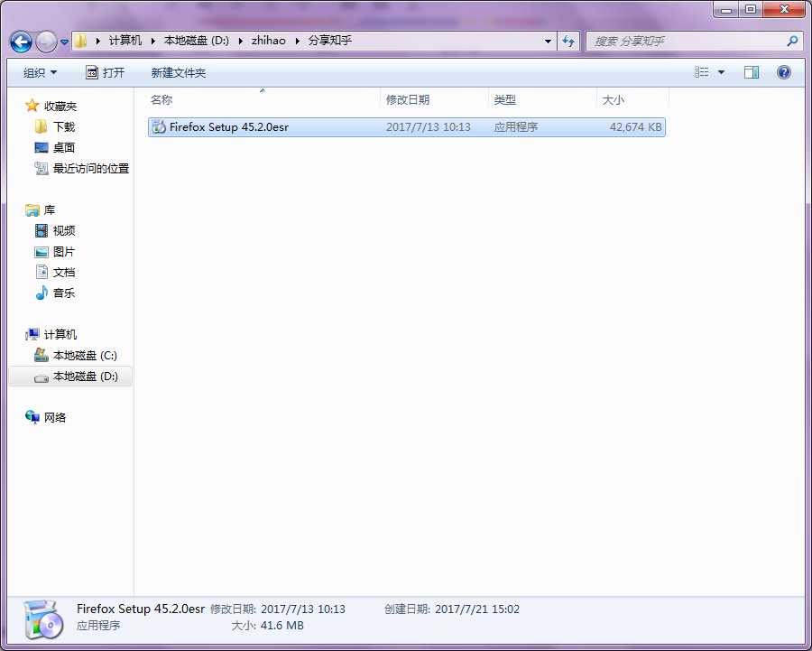Refresh the folder view
The width and height of the screenshot is (812, 651).
tap(568, 41)
